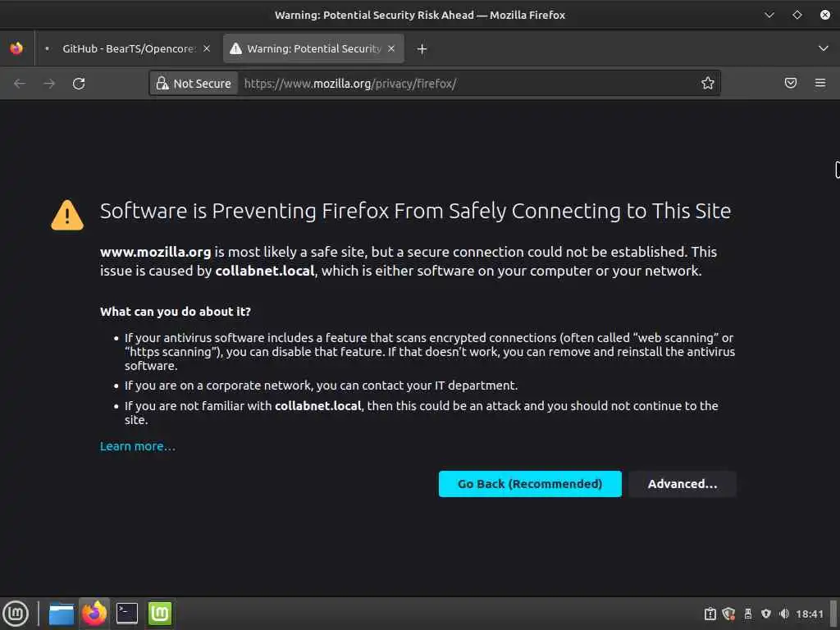The width and height of the screenshot is (840, 630).
Task: Open the update manager shield tray icon
Action: tap(728, 614)
